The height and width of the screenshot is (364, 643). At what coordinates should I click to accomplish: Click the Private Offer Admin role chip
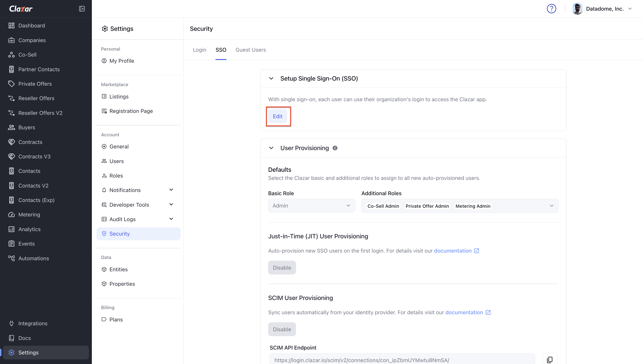click(x=427, y=206)
